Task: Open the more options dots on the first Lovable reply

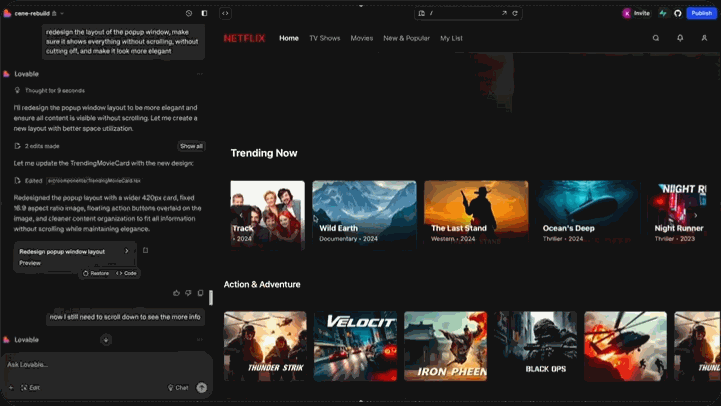Action: [x=200, y=74]
